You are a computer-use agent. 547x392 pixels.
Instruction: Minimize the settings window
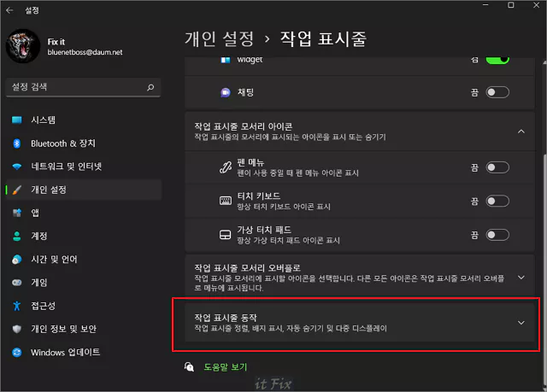point(485,5)
